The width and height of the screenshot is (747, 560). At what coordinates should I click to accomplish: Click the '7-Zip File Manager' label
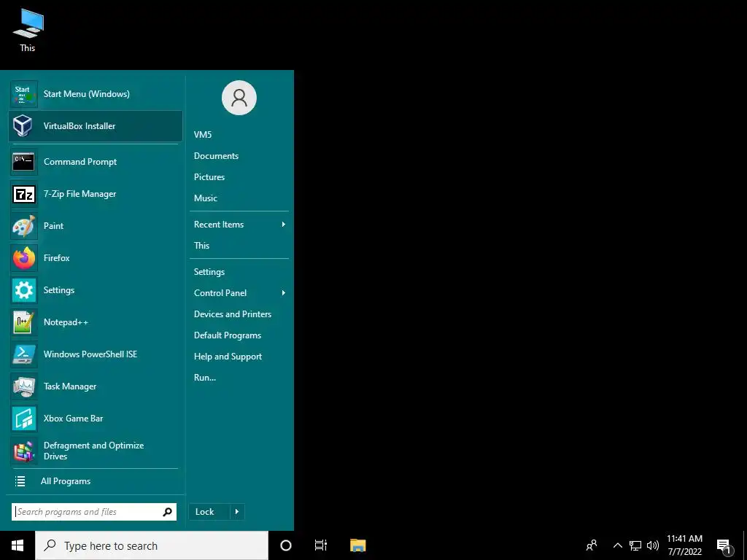80,194
